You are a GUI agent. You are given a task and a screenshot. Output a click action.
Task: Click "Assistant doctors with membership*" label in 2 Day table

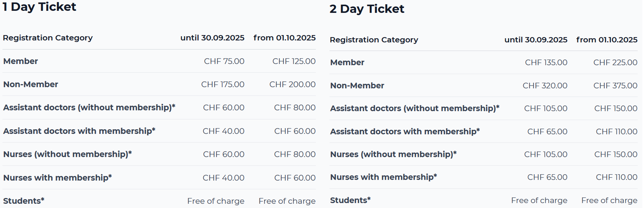tap(405, 132)
